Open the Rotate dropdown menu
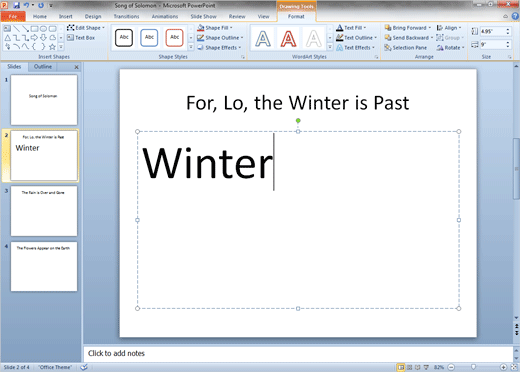Screen dimensions: 520x372 [451, 48]
